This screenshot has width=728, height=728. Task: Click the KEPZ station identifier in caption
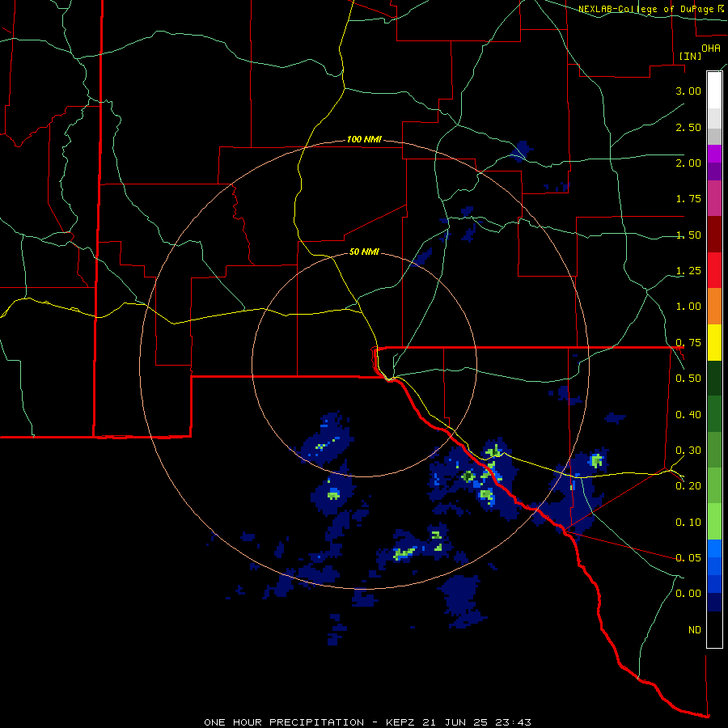coord(402,722)
